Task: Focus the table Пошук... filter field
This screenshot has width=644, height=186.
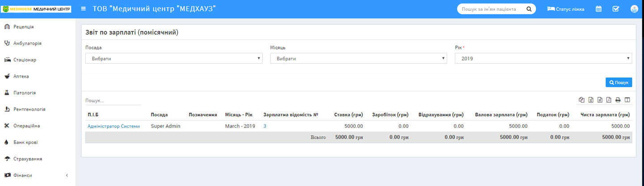Action: click(x=113, y=101)
